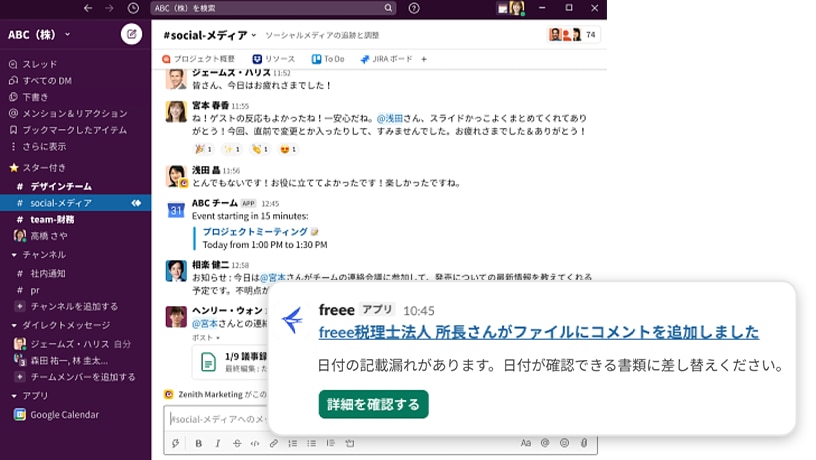Switch to the JIRA ボード tab
The height and width of the screenshot is (460, 816).
(x=385, y=59)
